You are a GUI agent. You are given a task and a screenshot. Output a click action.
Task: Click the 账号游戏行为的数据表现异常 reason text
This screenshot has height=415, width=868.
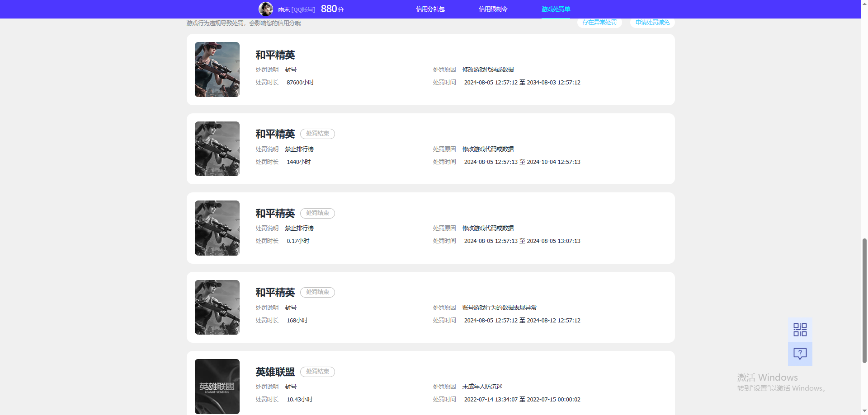[500, 308]
